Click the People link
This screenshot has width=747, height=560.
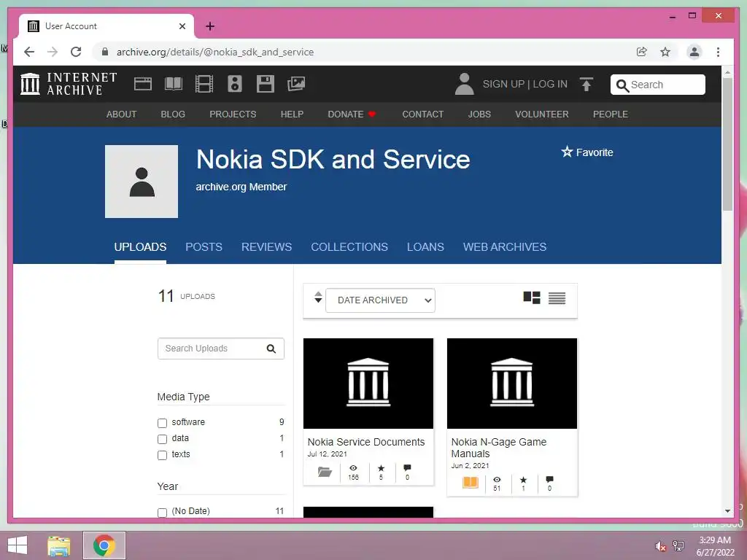[x=611, y=114]
